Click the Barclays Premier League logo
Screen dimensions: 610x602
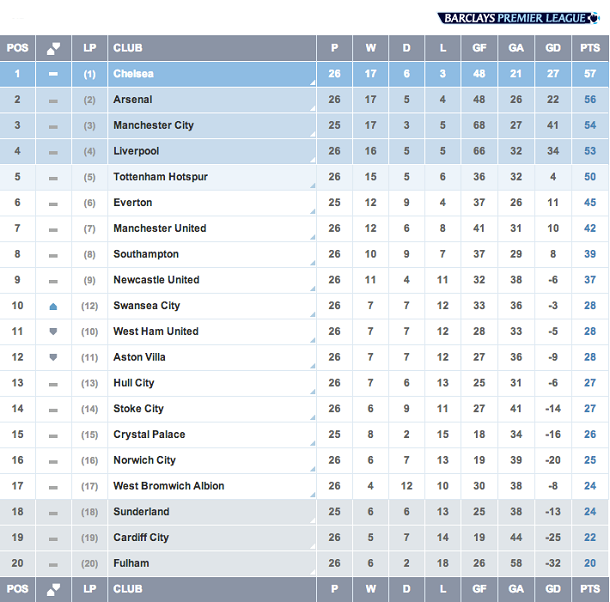point(518,18)
